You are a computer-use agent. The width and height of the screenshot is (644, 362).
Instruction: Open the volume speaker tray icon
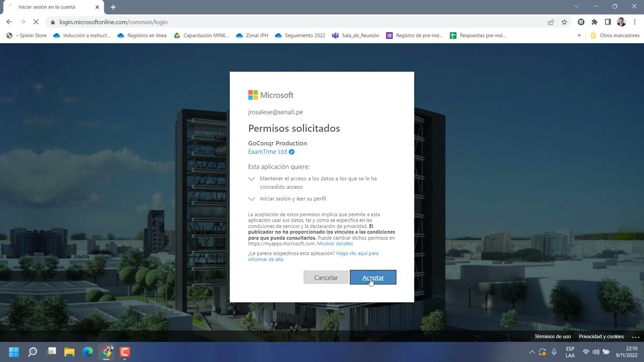[x=596, y=352]
